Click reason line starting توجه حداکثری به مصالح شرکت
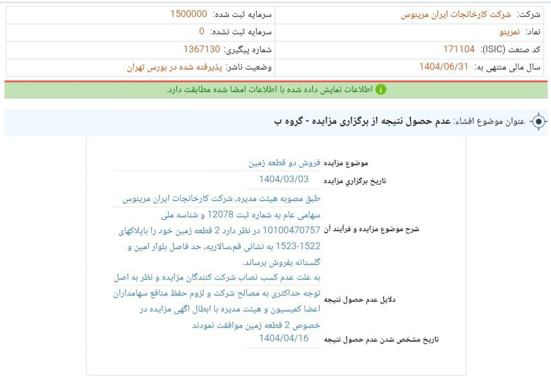The width and height of the screenshot is (551, 392). [x=216, y=293]
